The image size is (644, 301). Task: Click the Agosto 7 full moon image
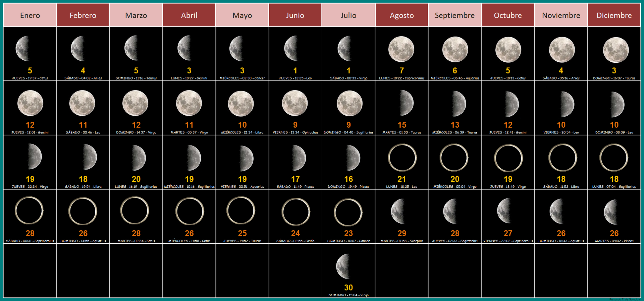tap(401, 50)
